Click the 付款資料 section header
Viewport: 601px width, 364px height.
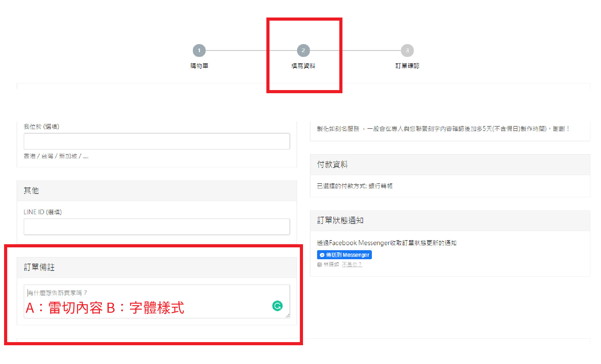[332, 164]
